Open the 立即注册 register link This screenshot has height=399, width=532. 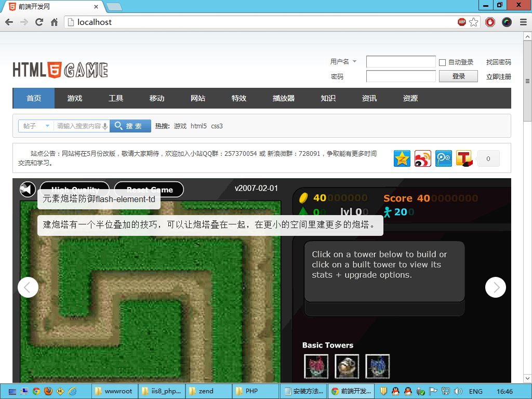click(x=498, y=77)
